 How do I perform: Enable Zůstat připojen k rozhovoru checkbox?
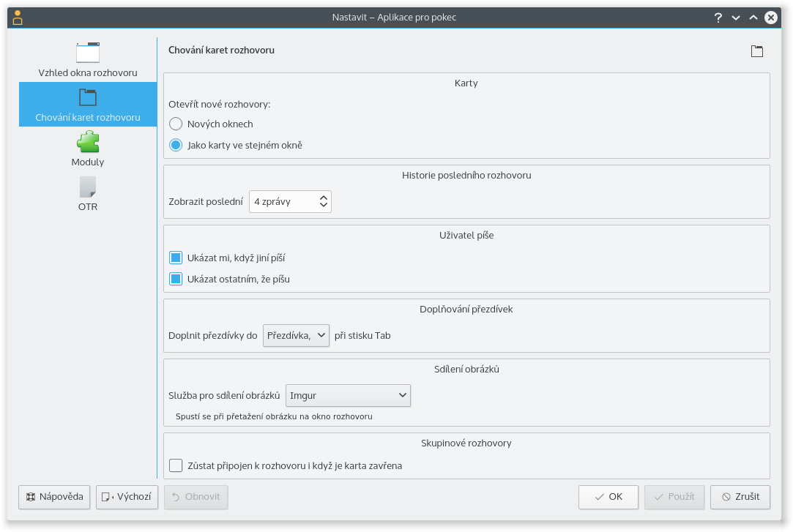coord(286,465)
